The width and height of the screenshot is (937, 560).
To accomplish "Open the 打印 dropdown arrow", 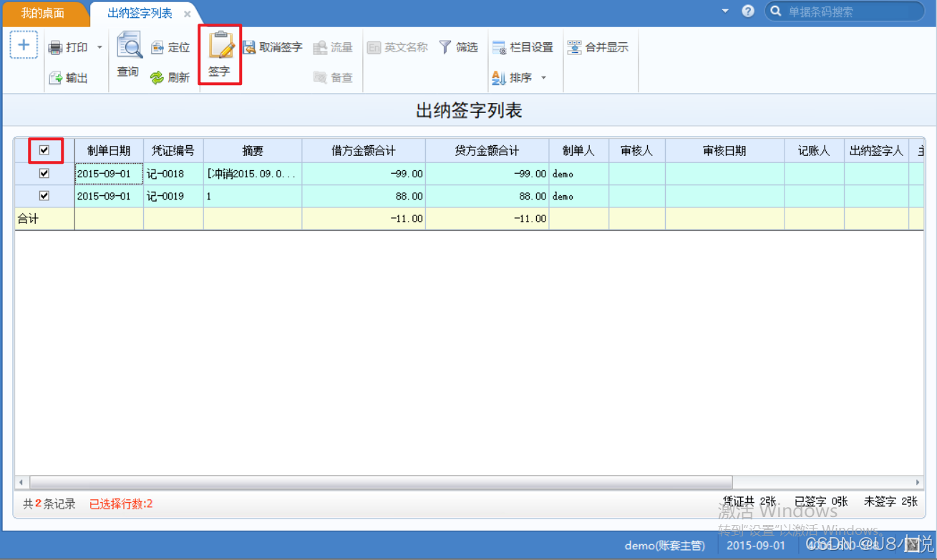I will click(x=99, y=48).
